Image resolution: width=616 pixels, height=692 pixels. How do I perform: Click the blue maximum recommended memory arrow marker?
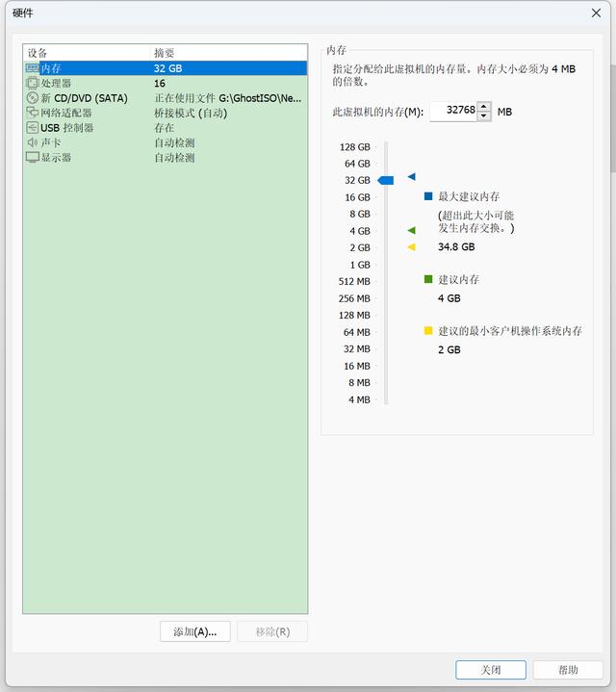[412, 177]
